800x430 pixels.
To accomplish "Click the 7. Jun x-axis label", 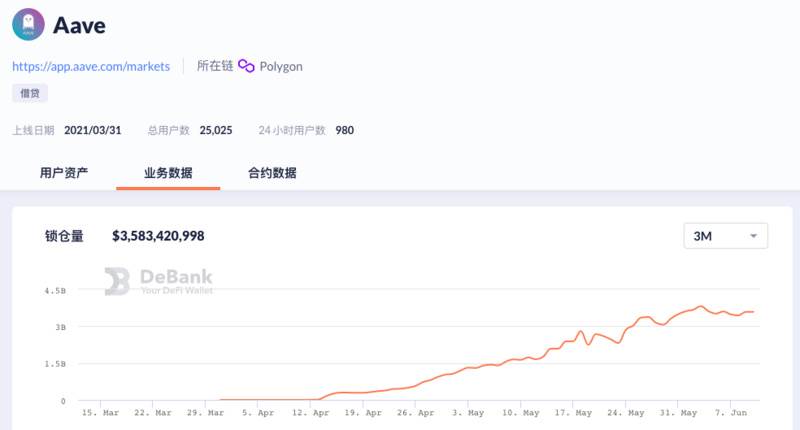I will 731,413.
